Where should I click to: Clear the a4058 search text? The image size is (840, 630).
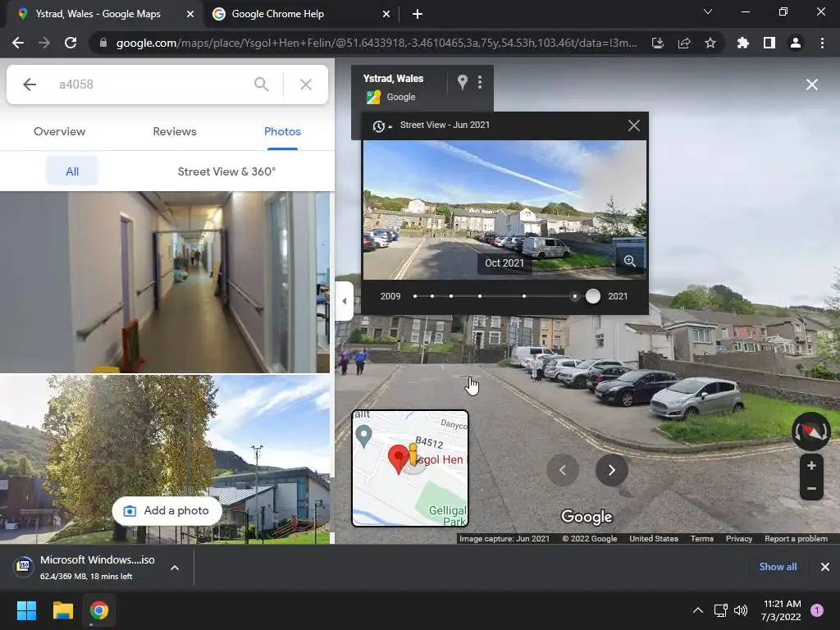coord(305,84)
